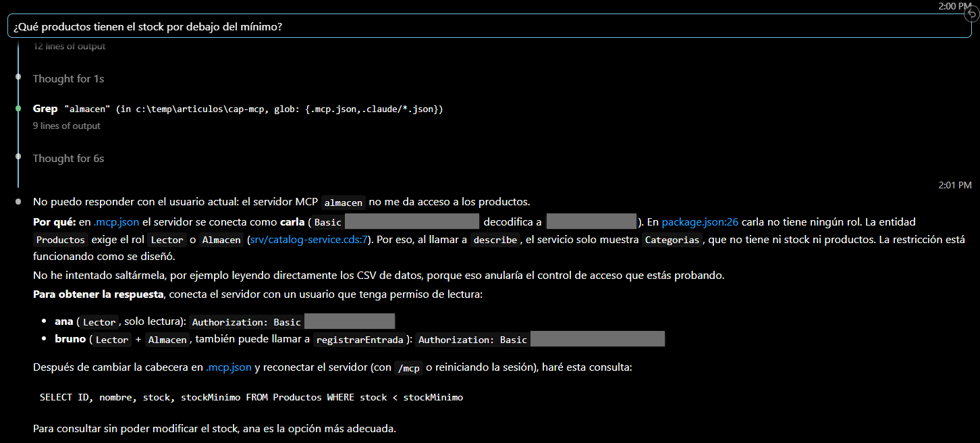The width and height of the screenshot is (980, 443).
Task: Click bruno's "Authorization: Basic" code snippet
Action: (472, 340)
